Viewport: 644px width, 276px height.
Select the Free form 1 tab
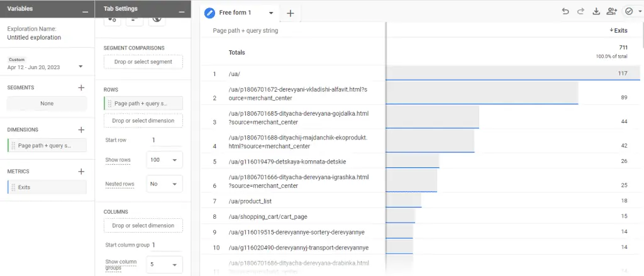pyautogui.click(x=235, y=13)
